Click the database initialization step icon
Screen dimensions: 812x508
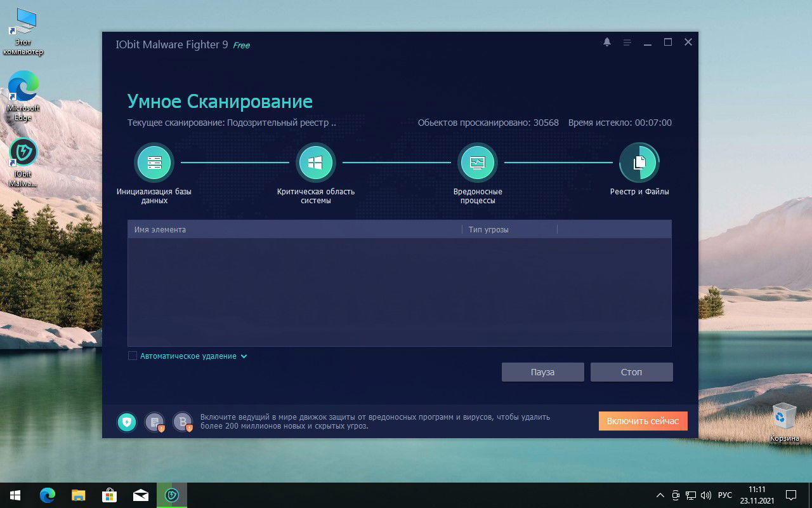pos(154,163)
